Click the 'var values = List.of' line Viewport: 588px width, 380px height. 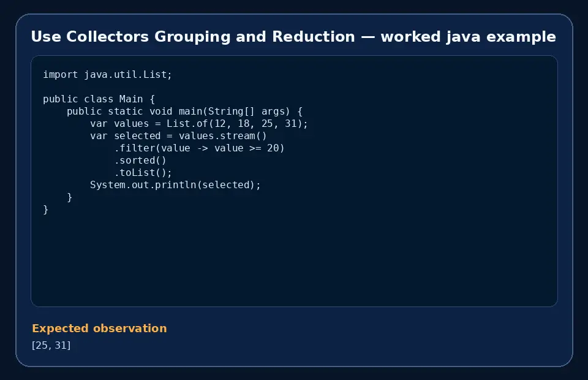198,124
